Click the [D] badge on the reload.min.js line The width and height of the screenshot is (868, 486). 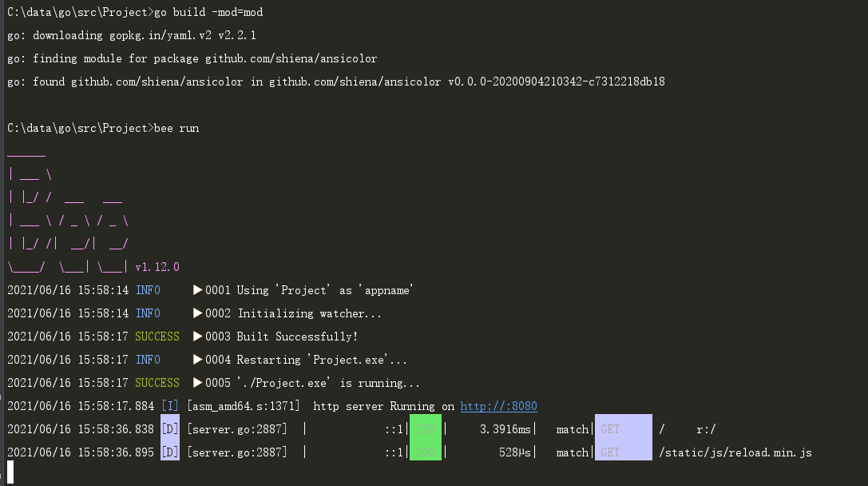pyautogui.click(x=170, y=452)
